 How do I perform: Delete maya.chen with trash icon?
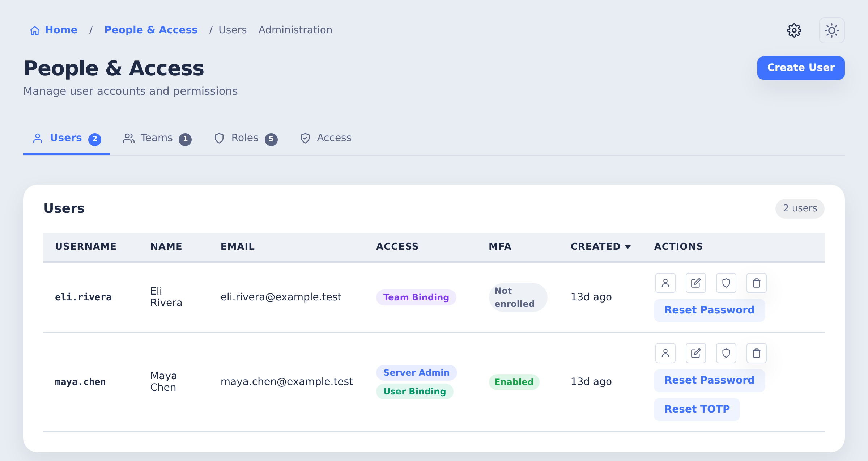click(757, 353)
